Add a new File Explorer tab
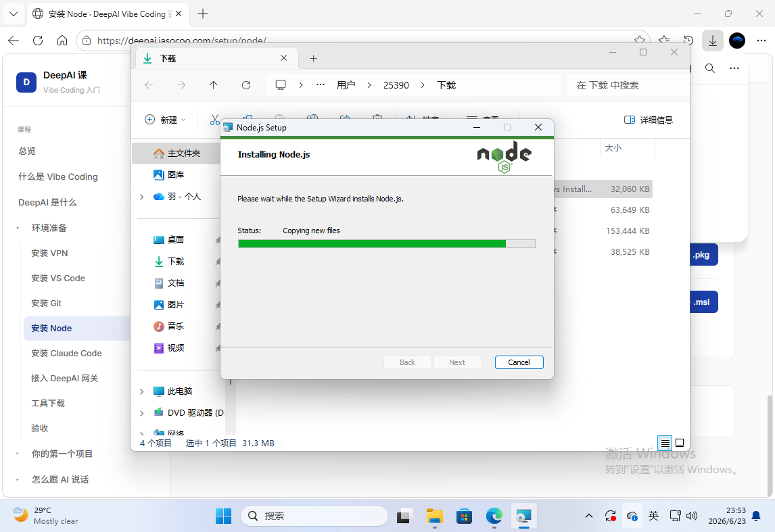This screenshot has height=532, width=775. (x=313, y=58)
